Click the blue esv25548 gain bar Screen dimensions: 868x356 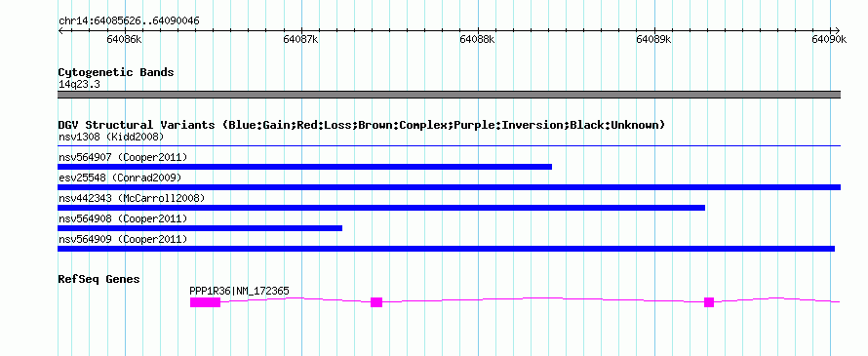click(x=449, y=187)
